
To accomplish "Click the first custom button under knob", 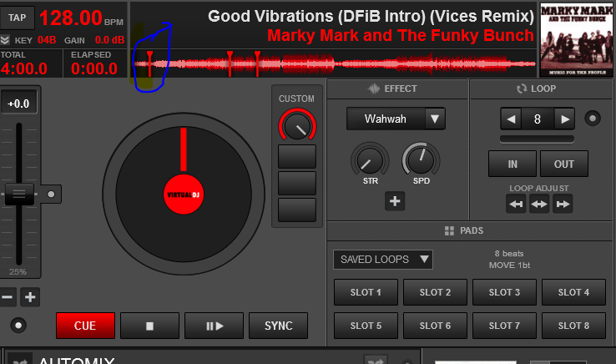I will 297,156.
